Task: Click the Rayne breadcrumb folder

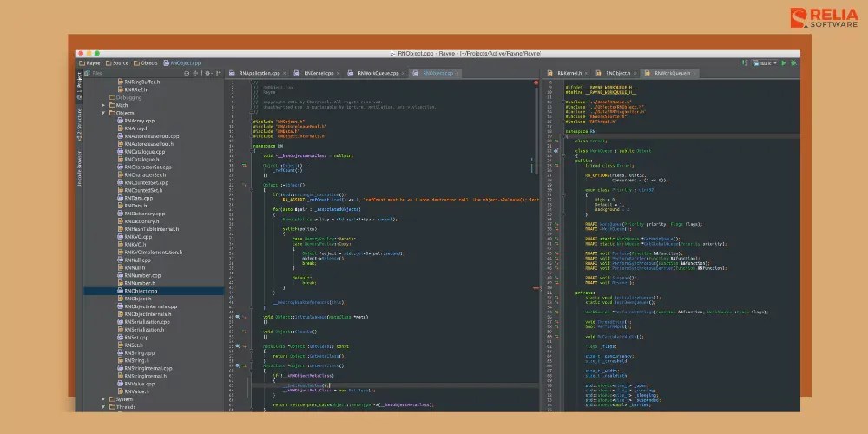Action: [89, 63]
